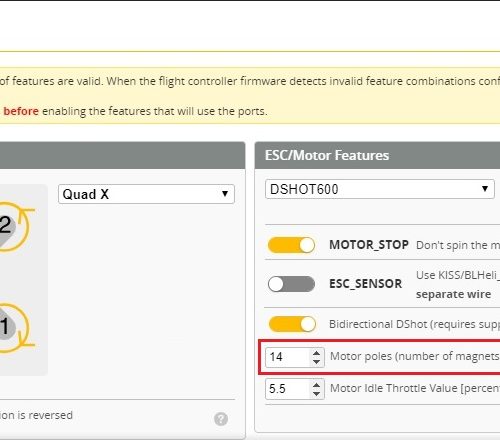Viewport: 500px width, 440px height.
Task: Increase motor poles with up arrow
Action: click(x=317, y=353)
